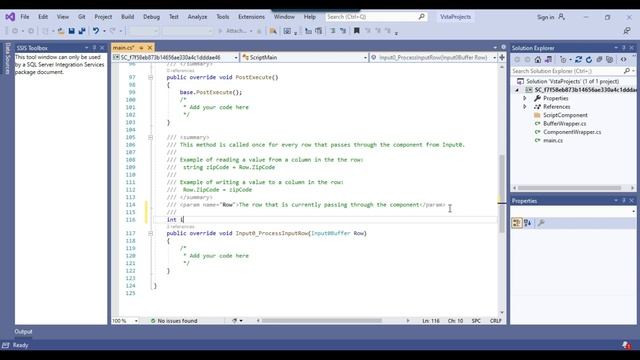
Task: Click the Categorized icon in Properties panel
Action: pos(517,223)
